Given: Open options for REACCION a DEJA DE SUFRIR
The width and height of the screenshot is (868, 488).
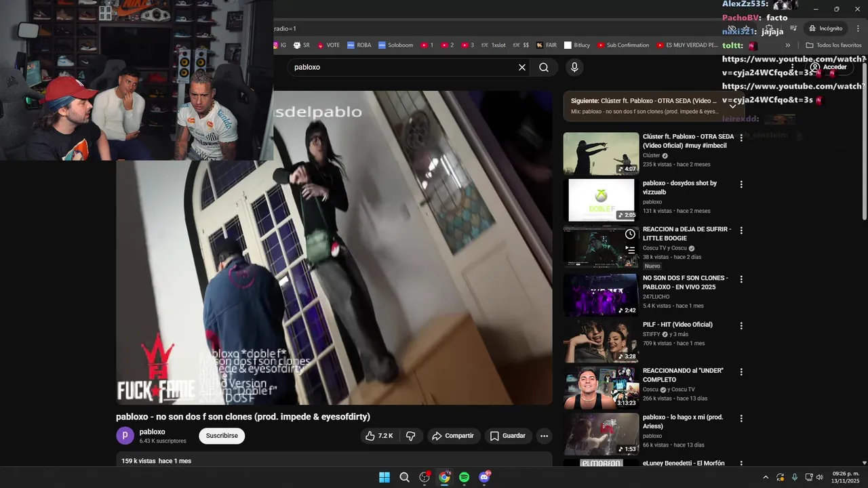Looking at the screenshot, I should point(741,230).
